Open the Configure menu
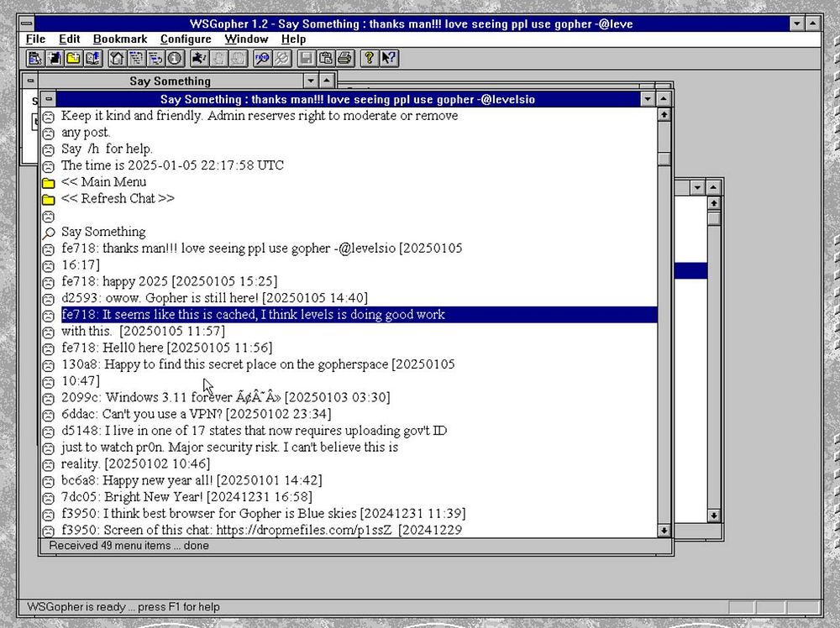840x628 pixels. 186,39
